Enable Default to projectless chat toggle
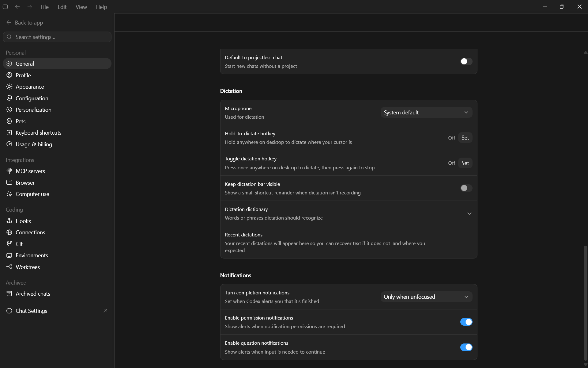588x368 pixels. [466, 61]
